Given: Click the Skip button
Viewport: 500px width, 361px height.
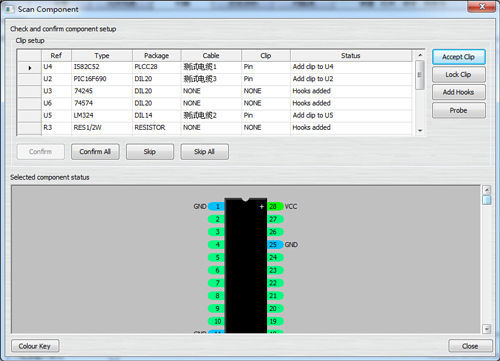Looking at the screenshot, I should (x=150, y=152).
